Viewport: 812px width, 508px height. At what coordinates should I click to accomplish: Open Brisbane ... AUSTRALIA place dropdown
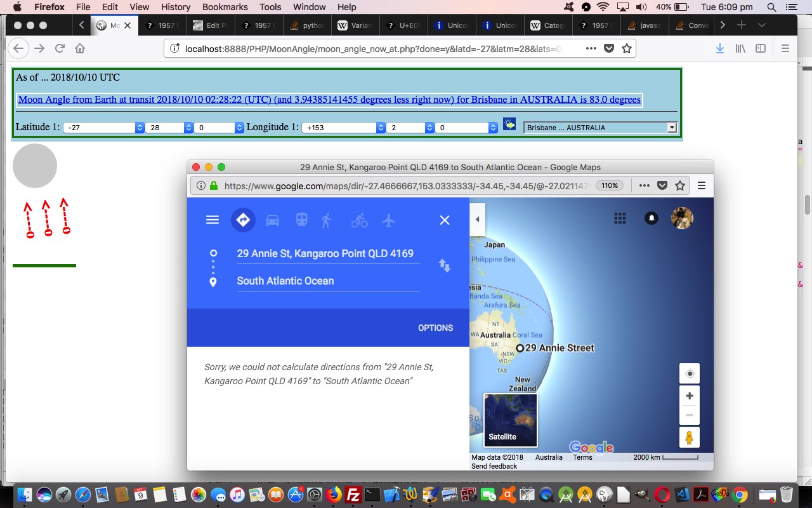[600, 128]
